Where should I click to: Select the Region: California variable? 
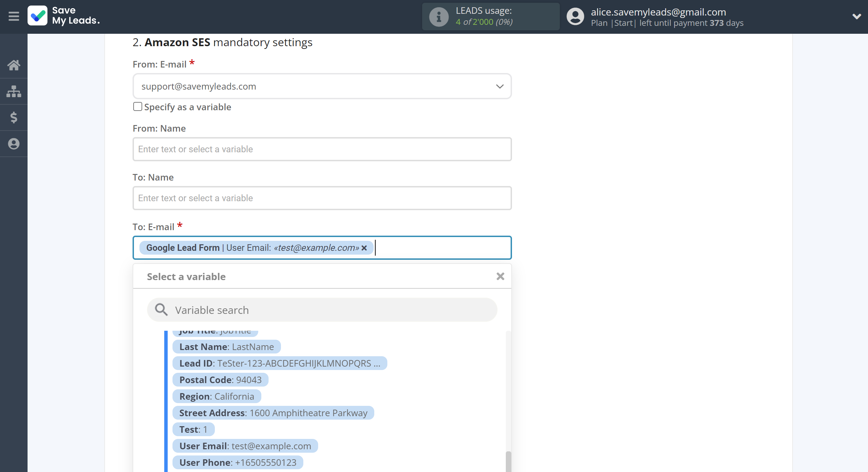pos(217,397)
